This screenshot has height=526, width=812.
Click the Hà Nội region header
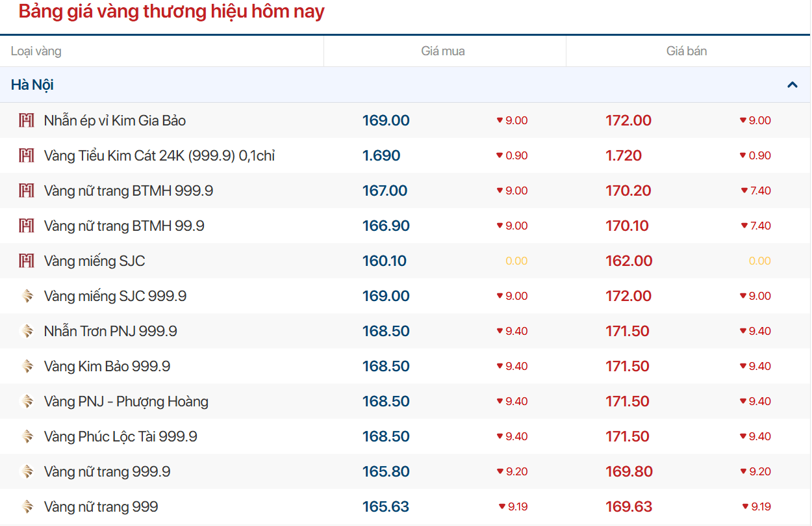(x=32, y=85)
